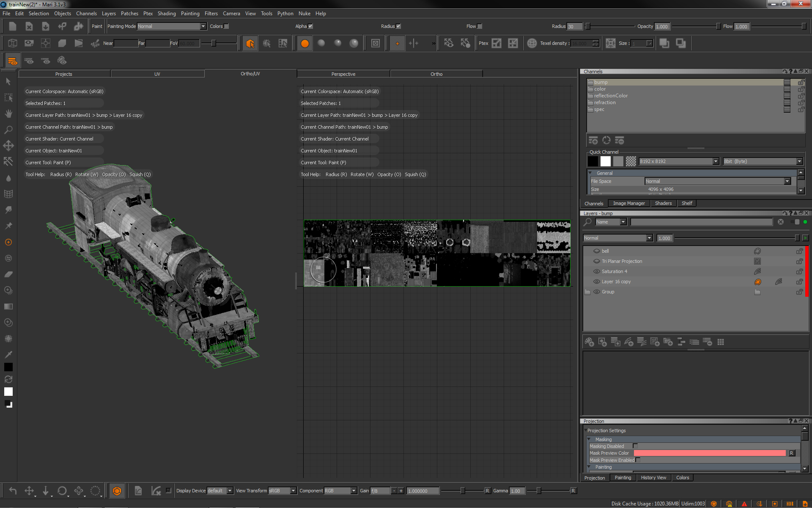Click the Close project icon with X
This screenshot has height=508, width=812.
pyautogui.click(x=29, y=26)
